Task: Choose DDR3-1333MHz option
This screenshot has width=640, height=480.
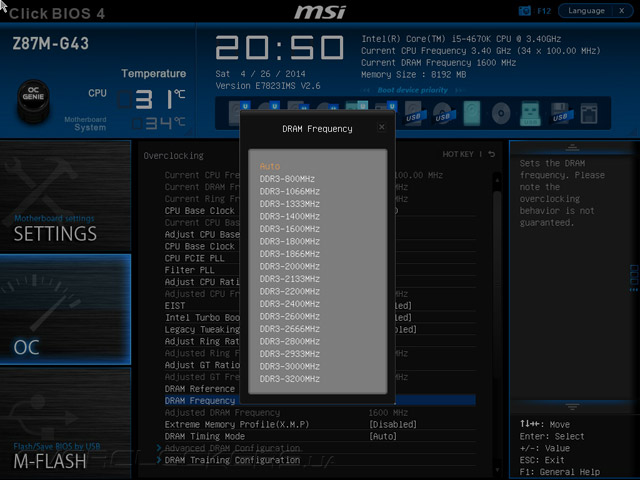Action: (x=289, y=204)
